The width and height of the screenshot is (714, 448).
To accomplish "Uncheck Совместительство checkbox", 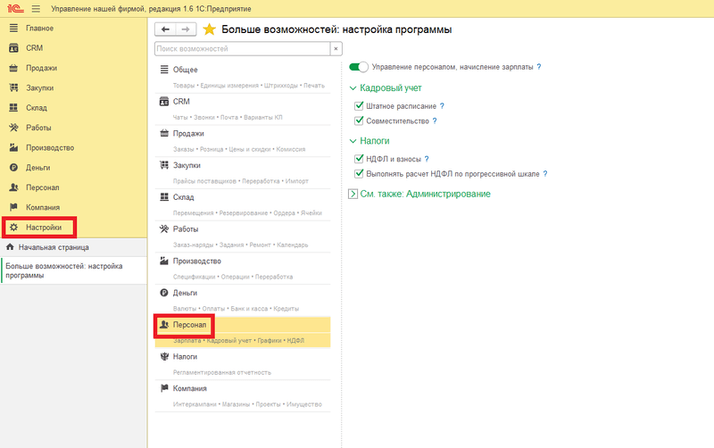I will click(359, 121).
